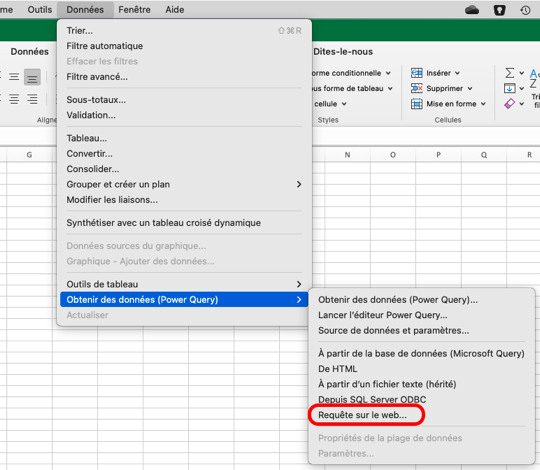This screenshot has height=470, width=540.
Task: Click the Dites-le-nous search field
Action: pos(343,52)
